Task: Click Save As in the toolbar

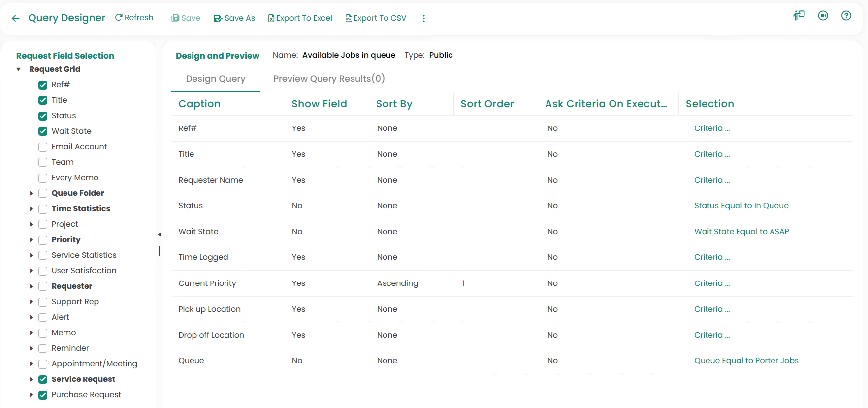Action: (x=234, y=18)
